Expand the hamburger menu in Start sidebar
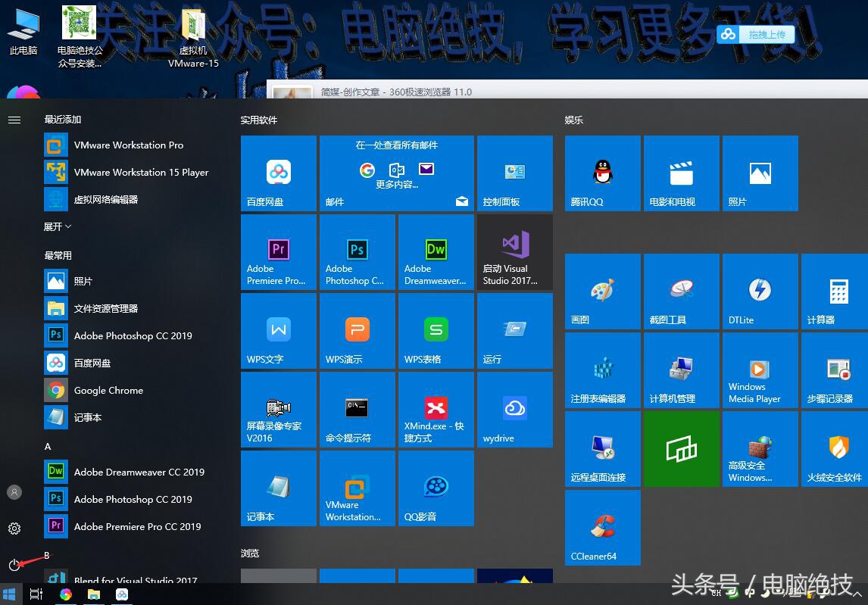 click(x=14, y=118)
